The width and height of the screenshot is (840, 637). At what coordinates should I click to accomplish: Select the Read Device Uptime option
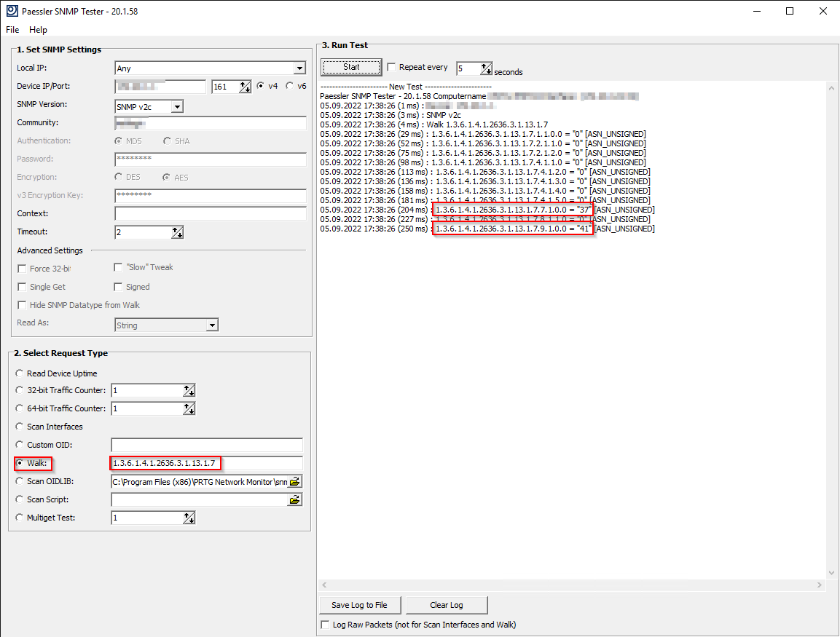click(x=20, y=373)
